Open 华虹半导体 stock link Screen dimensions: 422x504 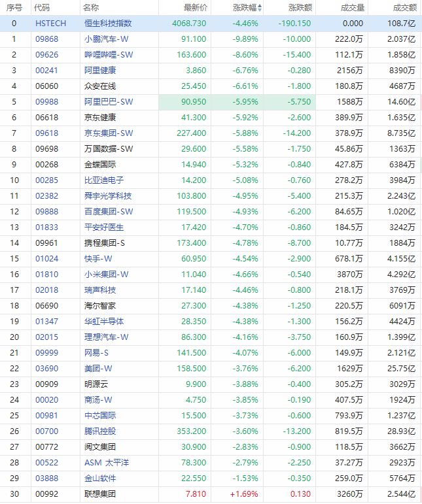pos(104,322)
